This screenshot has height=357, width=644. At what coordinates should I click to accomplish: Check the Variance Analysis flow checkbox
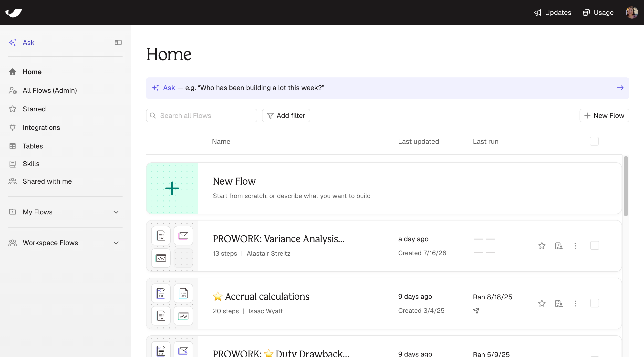click(x=594, y=245)
